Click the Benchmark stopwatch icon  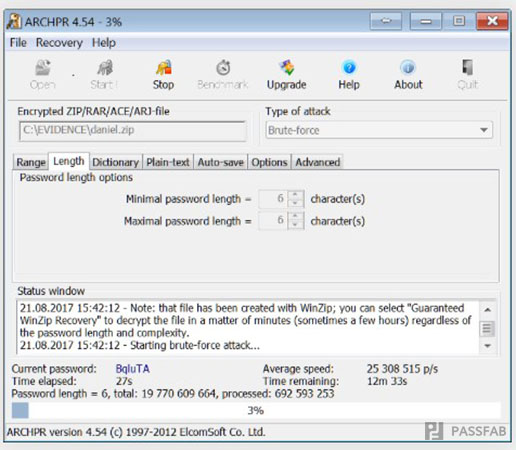[x=223, y=68]
